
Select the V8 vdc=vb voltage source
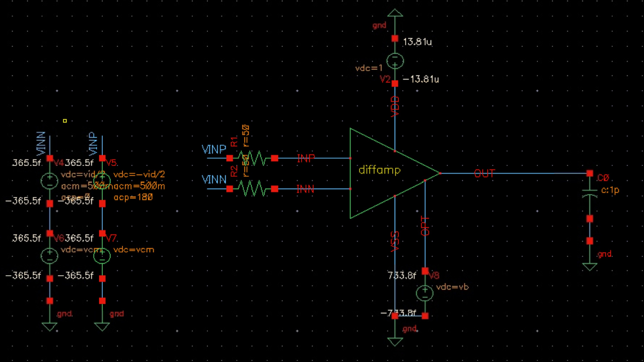pos(425,293)
